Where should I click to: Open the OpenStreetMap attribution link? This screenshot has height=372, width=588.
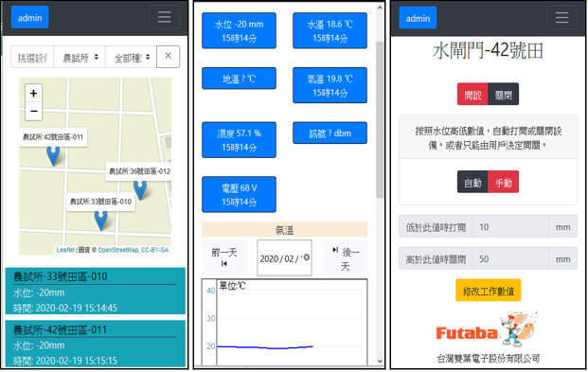click(x=118, y=250)
